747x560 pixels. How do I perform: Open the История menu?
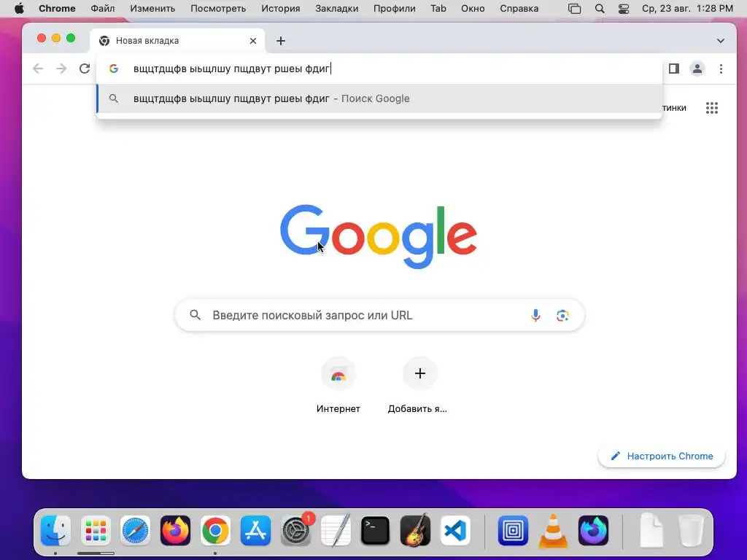click(281, 9)
